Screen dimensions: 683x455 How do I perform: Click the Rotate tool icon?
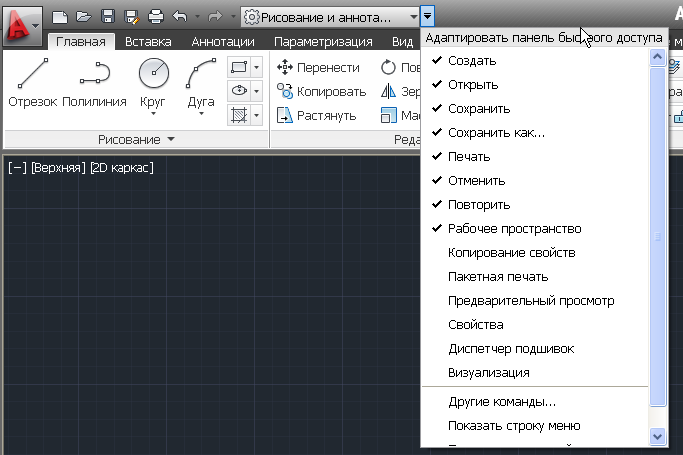tap(388, 67)
